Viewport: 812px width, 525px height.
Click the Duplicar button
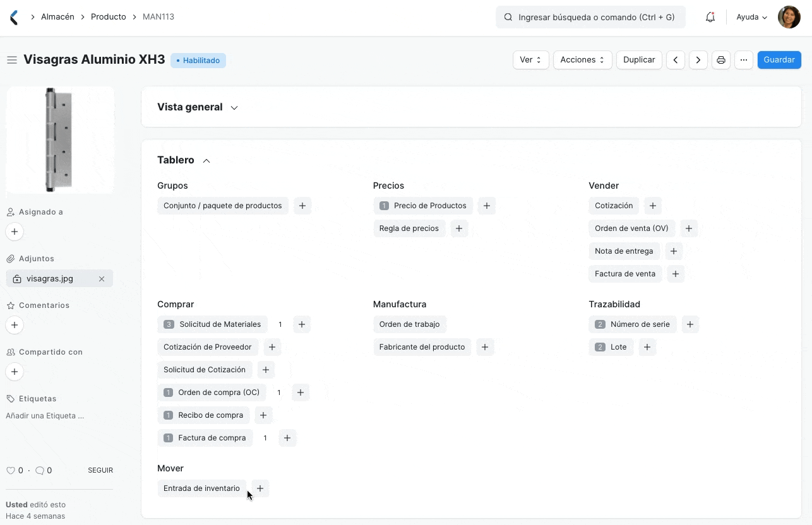(x=639, y=60)
